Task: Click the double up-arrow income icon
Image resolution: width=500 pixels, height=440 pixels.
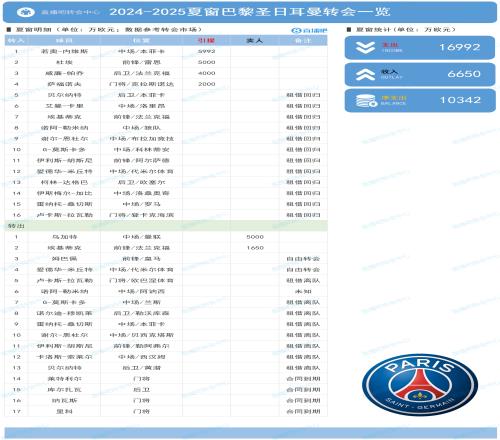Action: [365, 74]
